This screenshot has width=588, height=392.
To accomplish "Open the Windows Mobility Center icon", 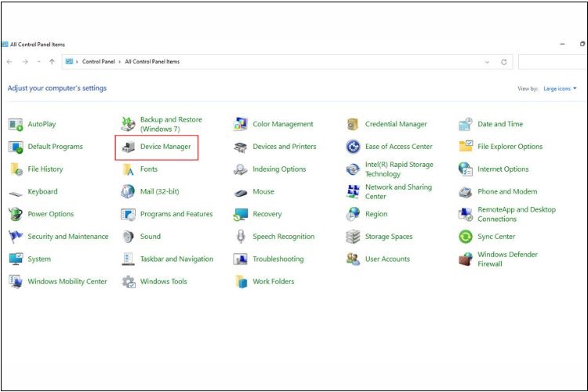I will pyautogui.click(x=16, y=281).
